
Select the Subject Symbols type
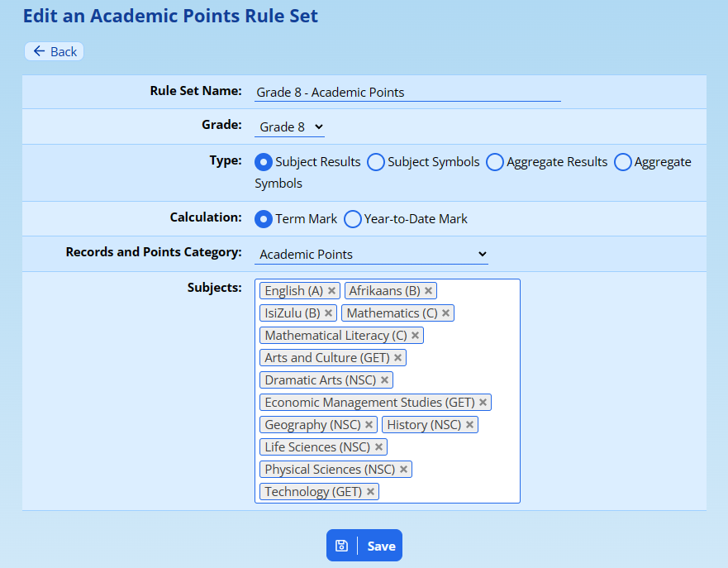(376, 162)
